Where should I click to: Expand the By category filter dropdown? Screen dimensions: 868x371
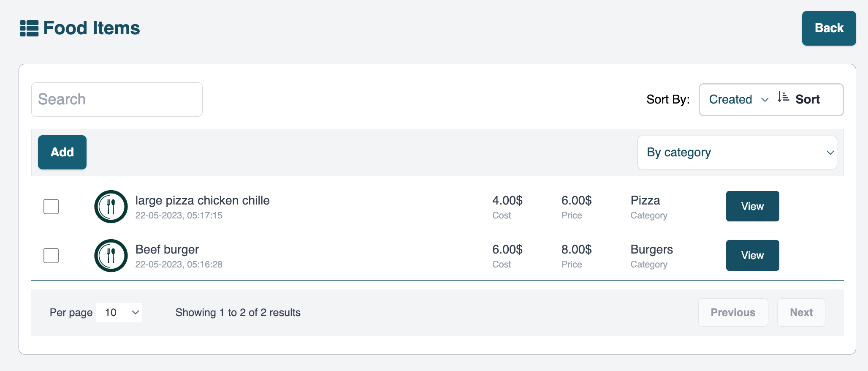tap(737, 153)
